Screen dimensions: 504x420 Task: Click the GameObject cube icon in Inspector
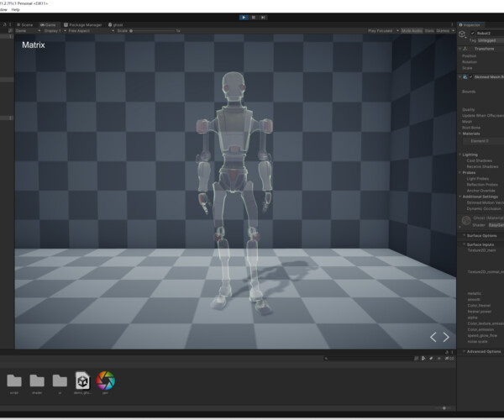tap(462, 34)
